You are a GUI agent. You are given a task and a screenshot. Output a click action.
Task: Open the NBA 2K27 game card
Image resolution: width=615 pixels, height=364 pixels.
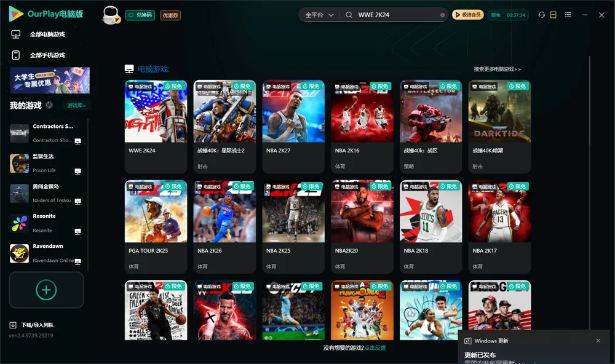pyautogui.click(x=293, y=127)
